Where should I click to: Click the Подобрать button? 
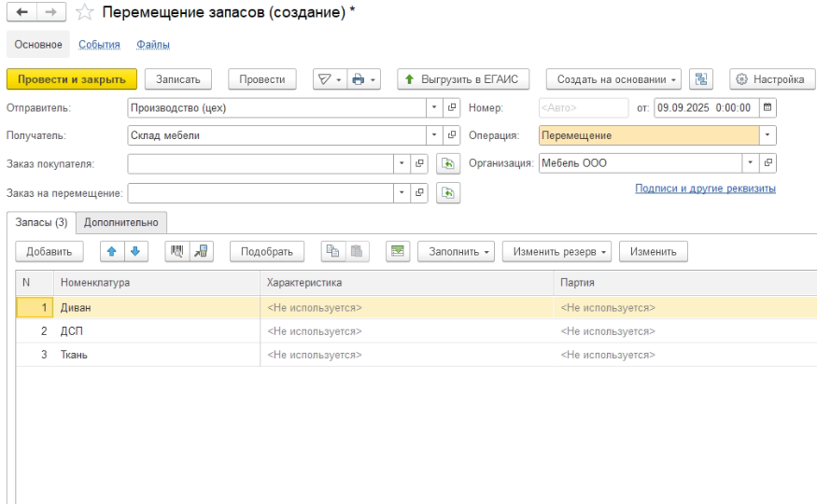(x=267, y=251)
